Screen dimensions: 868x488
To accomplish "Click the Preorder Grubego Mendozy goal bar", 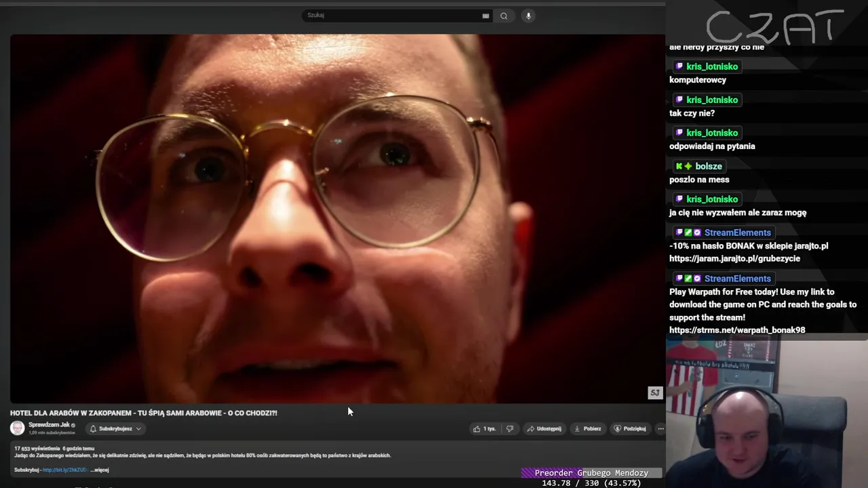I will point(591,473).
